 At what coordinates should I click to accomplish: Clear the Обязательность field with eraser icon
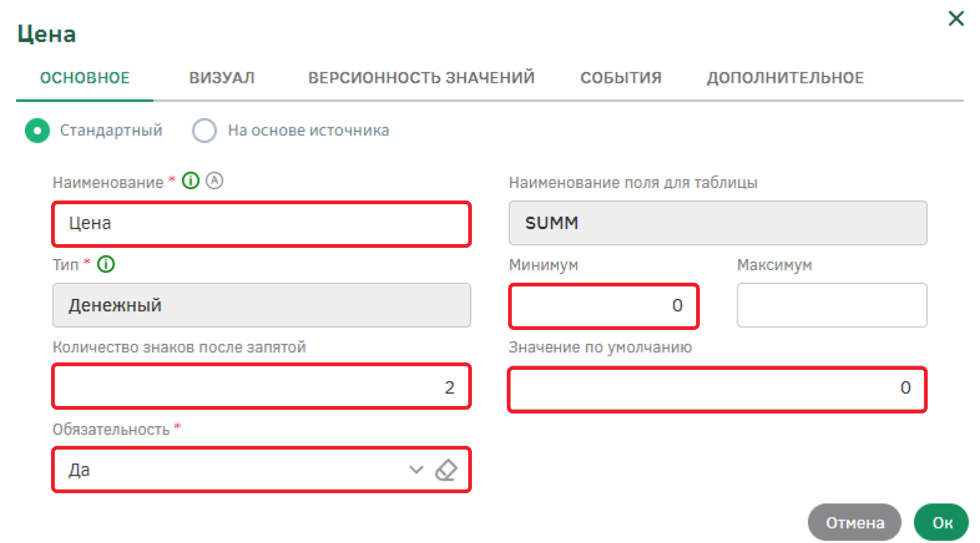tap(446, 470)
